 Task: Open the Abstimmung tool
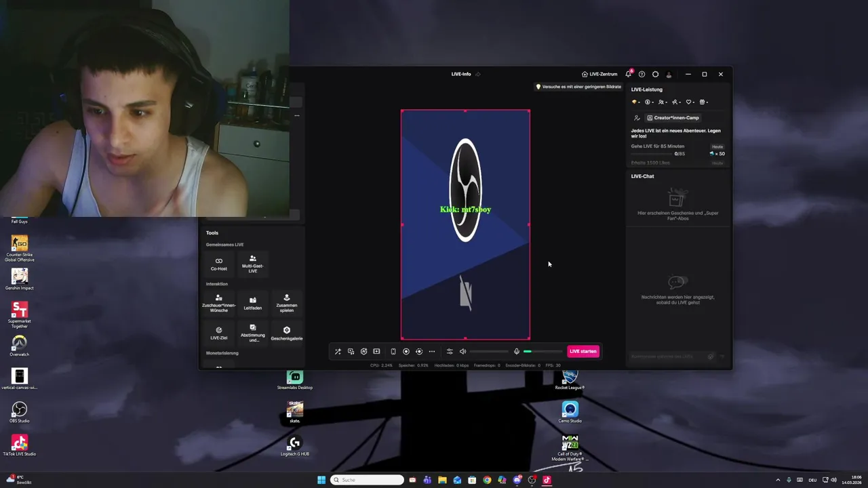[x=253, y=333]
